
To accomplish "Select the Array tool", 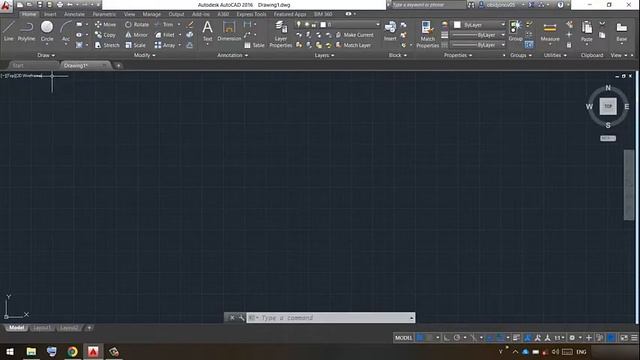I will [x=165, y=45].
